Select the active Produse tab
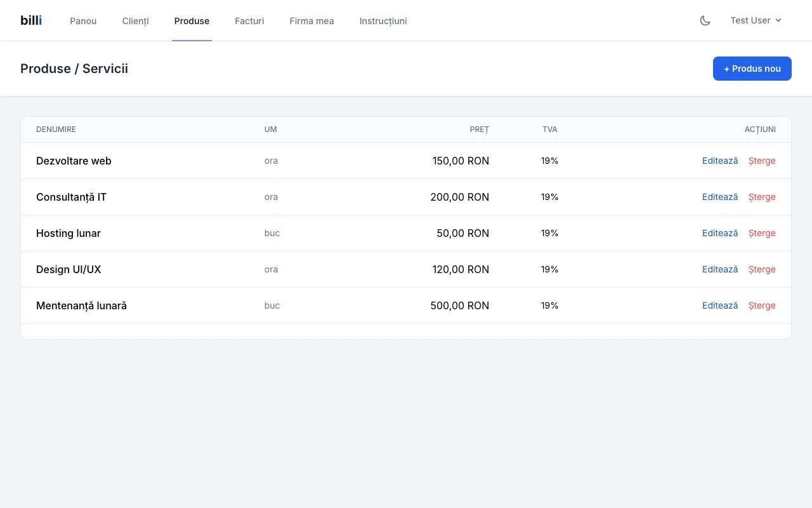This screenshot has width=812, height=508. [x=192, y=21]
